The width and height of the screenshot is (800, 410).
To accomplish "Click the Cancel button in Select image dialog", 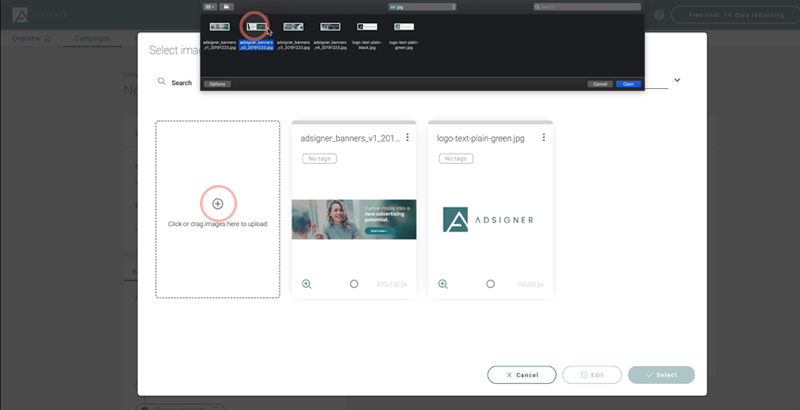I will pos(522,375).
